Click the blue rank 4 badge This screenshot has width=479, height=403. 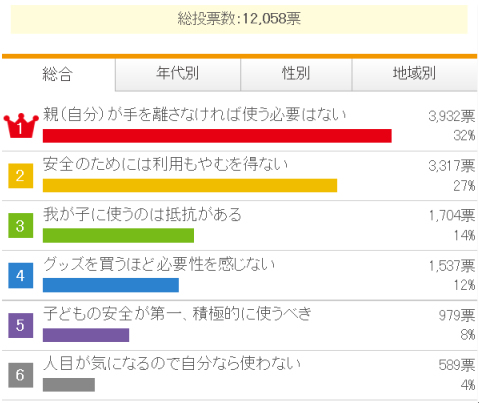(21, 275)
